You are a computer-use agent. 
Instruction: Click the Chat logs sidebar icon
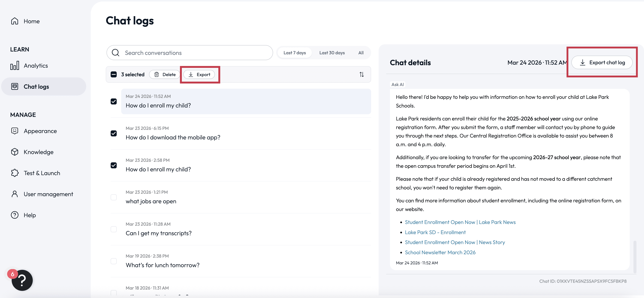coord(14,87)
